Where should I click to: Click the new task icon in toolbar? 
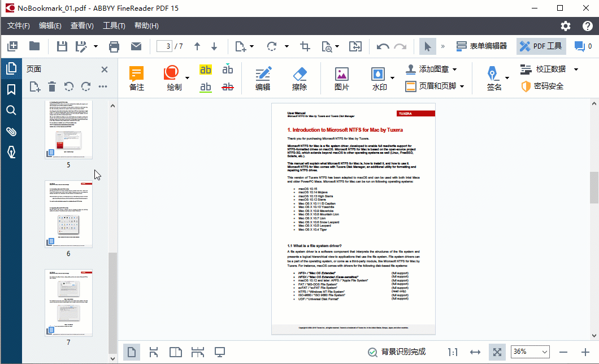coord(12,46)
